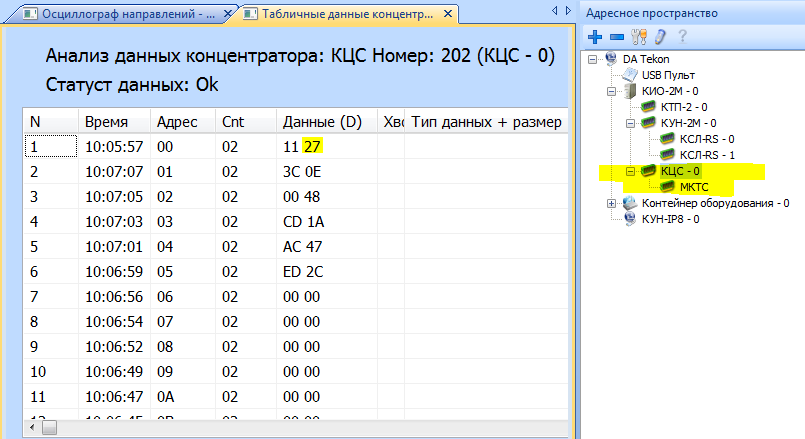Open the wrench settings tool icon
This screenshot has width=805, height=439.
(637, 37)
